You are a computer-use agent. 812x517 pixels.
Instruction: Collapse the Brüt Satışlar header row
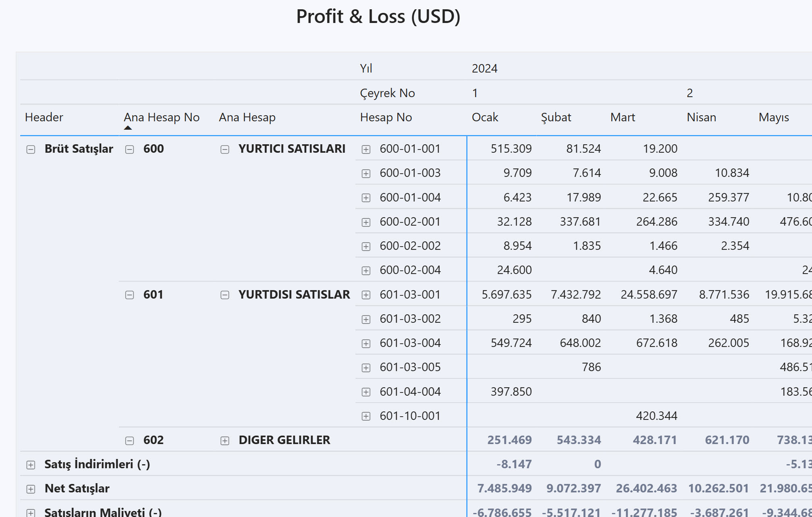point(31,149)
